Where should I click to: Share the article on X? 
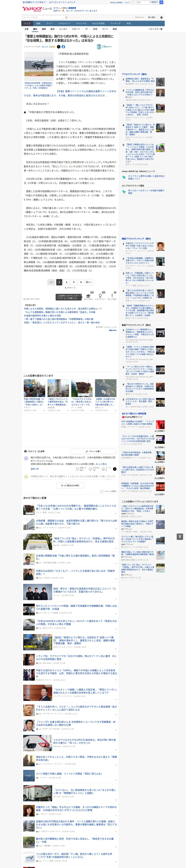tap(59, 47)
